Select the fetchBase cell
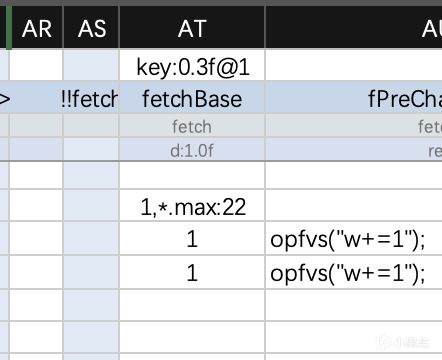The height and width of the screenshot is (360, 442). pos(192,98)
